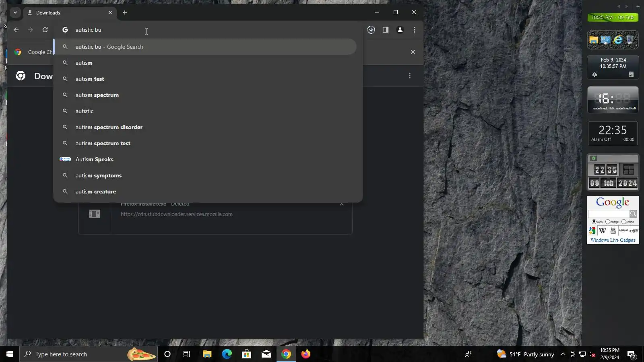Screen dimensions: 644x362
Task: Open the Windows Live Gadgets link
Action: 613,240
